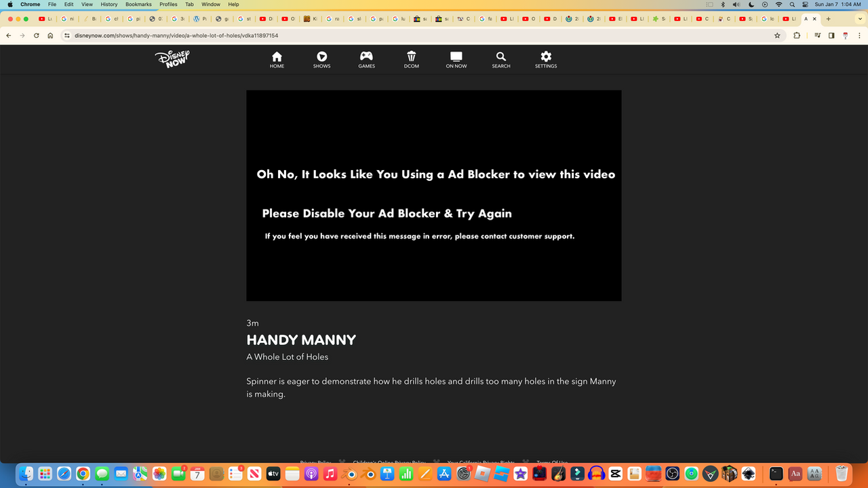868x488 pixels.
Task: Open Terminal from the Dock
Action: click(776, 473)
